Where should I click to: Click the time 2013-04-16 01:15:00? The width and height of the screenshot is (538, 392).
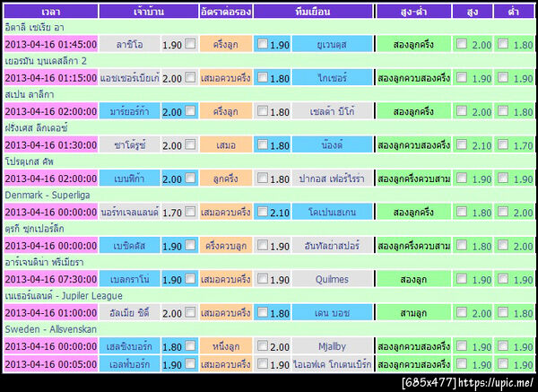tap(51, 77)
